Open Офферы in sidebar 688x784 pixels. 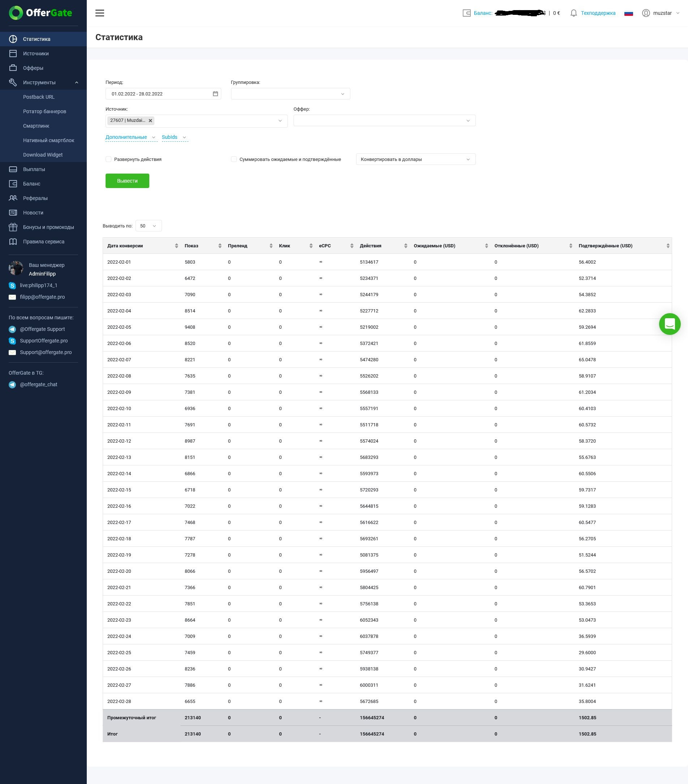point(43,68)
